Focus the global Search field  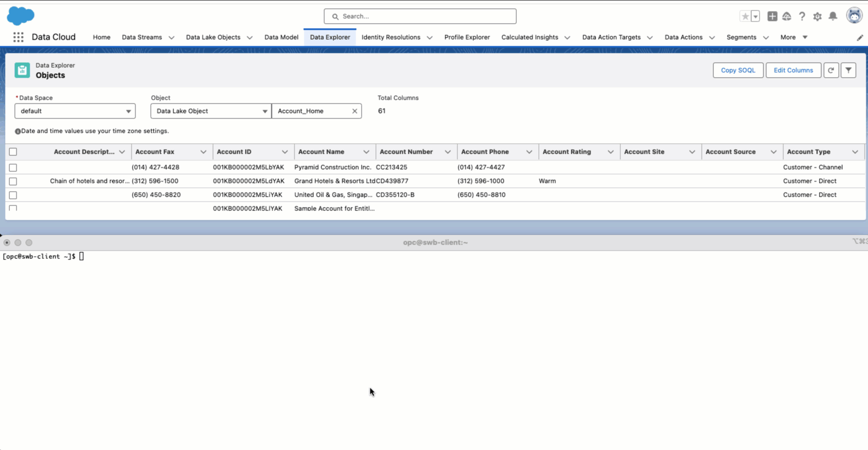(x=420, y=17)
